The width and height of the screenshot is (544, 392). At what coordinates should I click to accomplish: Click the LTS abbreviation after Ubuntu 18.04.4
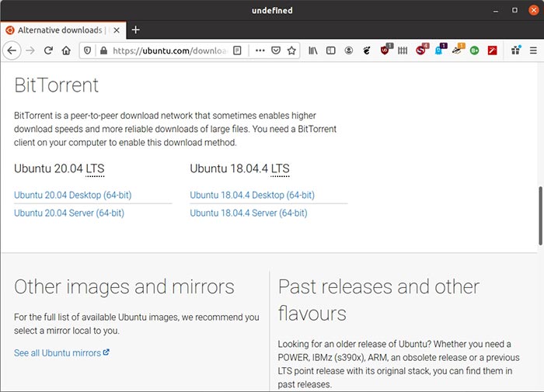280,168
